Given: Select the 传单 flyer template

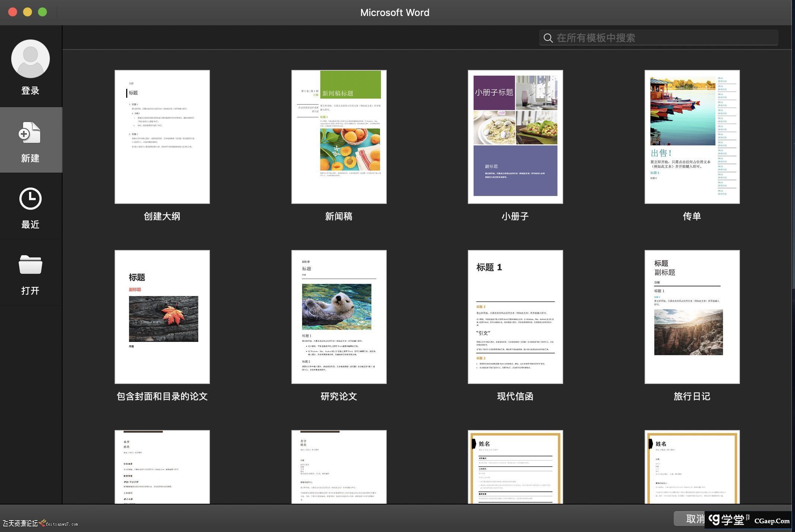Looking at the screenshot, I should 692,137.
